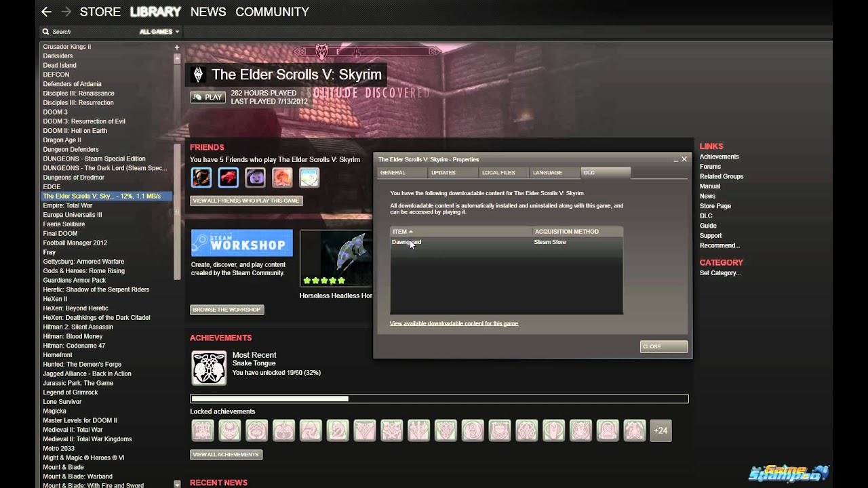Screen dimensions: 868x488
Task: Open the Support link
Action: (711, 236)
